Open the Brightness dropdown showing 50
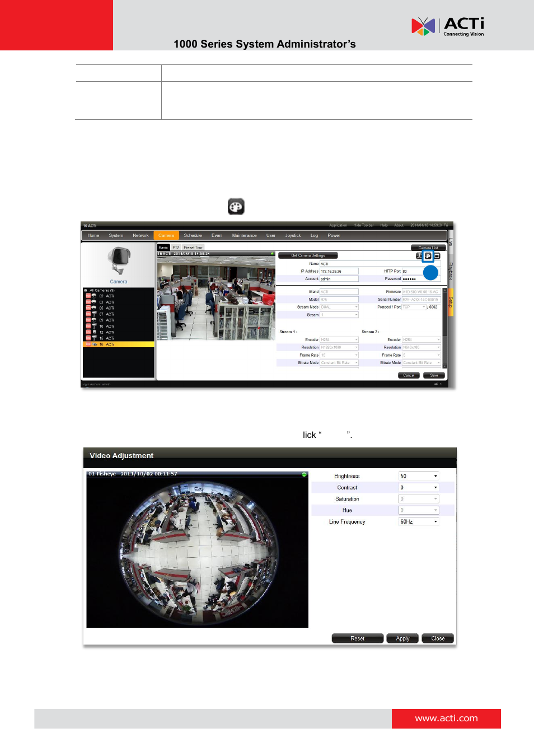 click(x=419, y=476)
